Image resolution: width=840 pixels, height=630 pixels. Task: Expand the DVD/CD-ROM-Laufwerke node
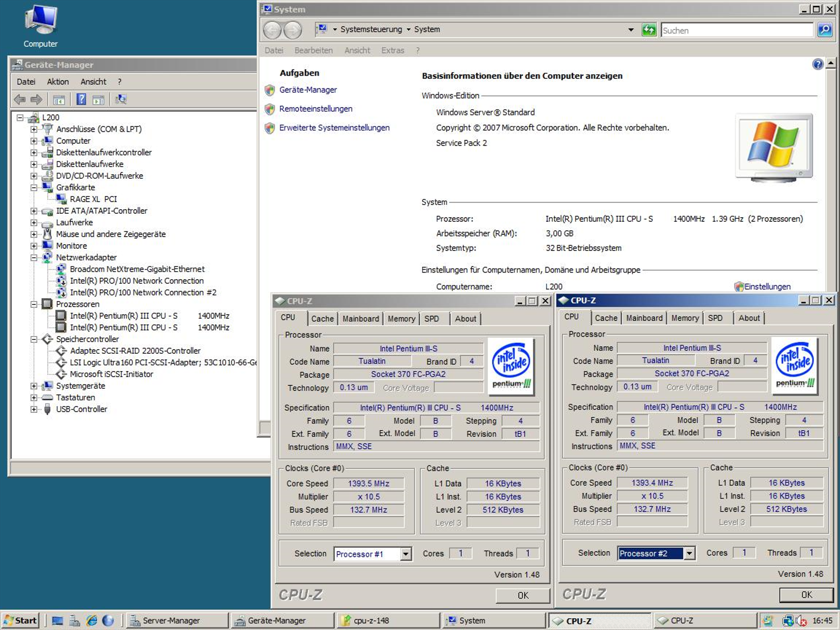33,176
